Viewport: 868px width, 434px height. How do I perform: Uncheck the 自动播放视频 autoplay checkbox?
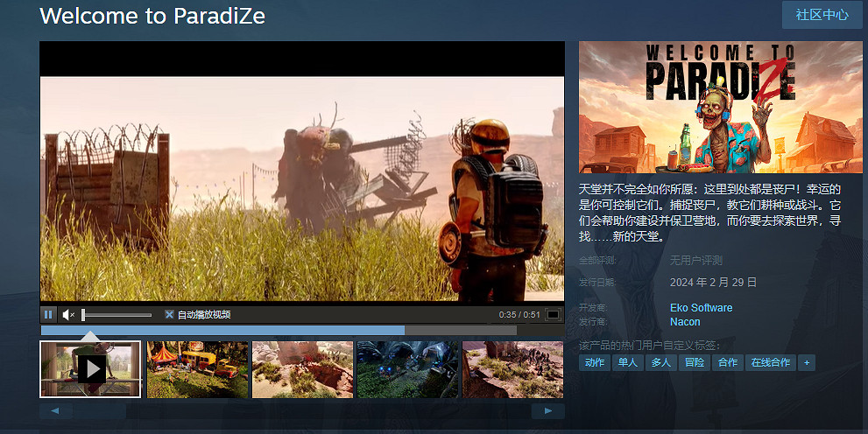pyautogui.click(x=169, y=314)
